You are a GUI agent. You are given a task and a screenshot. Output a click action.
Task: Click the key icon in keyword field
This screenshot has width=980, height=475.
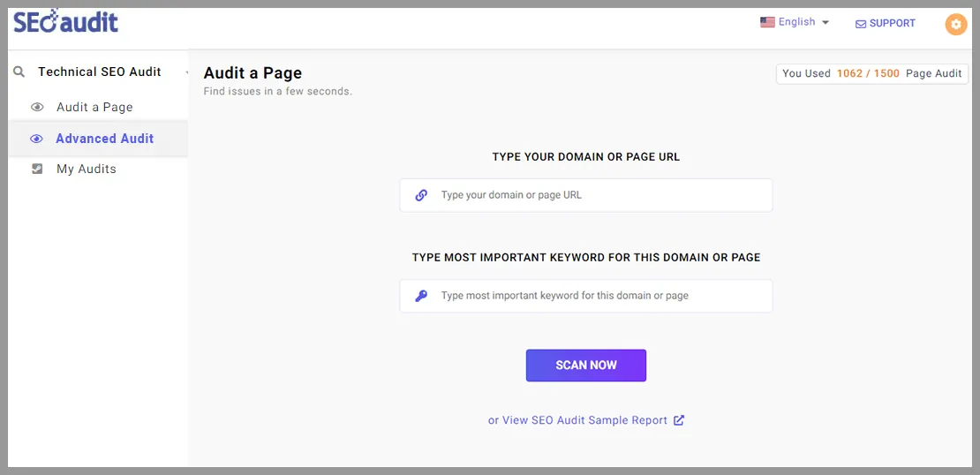click(x=421, y=296)
